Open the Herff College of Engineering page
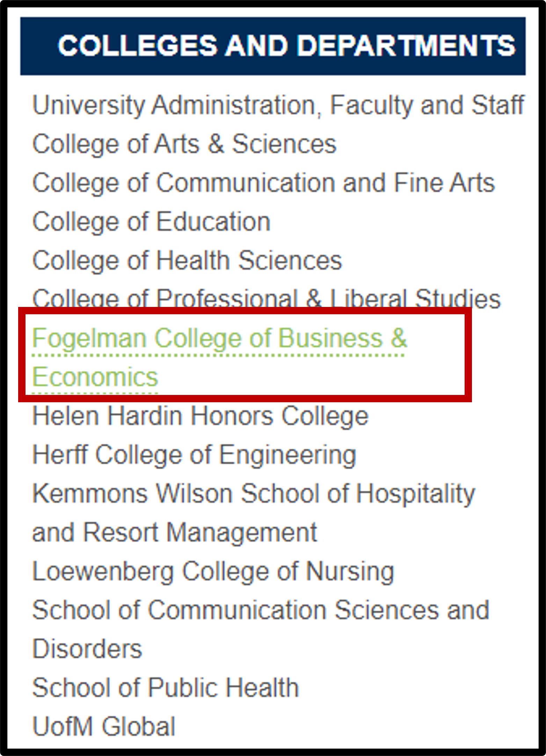 (x=194, y=454)
